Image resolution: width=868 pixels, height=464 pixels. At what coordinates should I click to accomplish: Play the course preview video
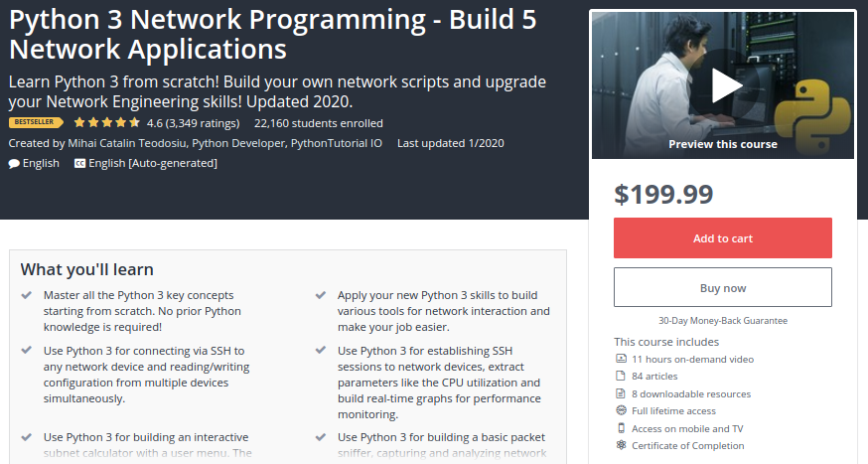(x=726, y=85)
